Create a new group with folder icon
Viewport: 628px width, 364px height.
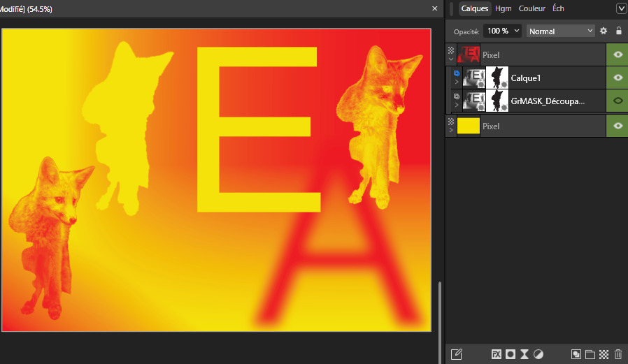coord(590,354)
